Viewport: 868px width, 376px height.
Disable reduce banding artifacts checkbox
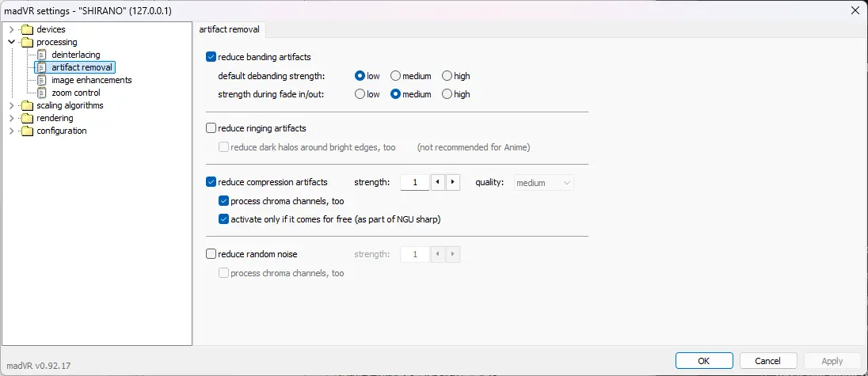[x=211, y=57]
